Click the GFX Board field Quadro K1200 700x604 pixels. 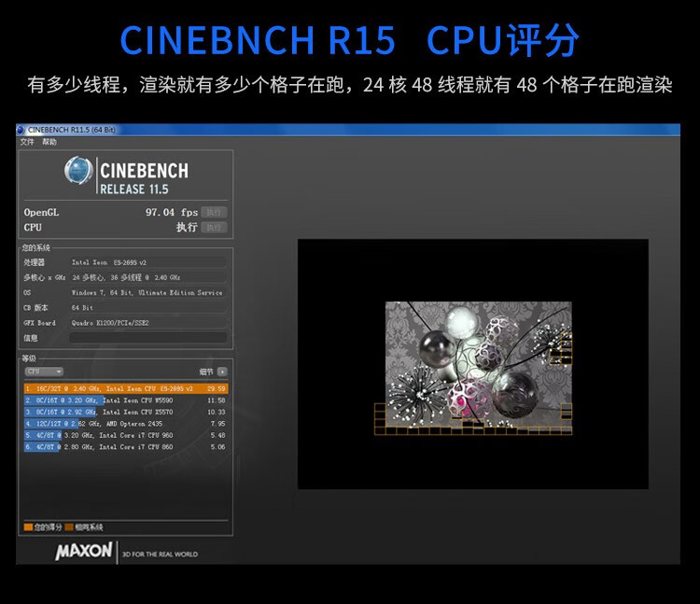147,322
